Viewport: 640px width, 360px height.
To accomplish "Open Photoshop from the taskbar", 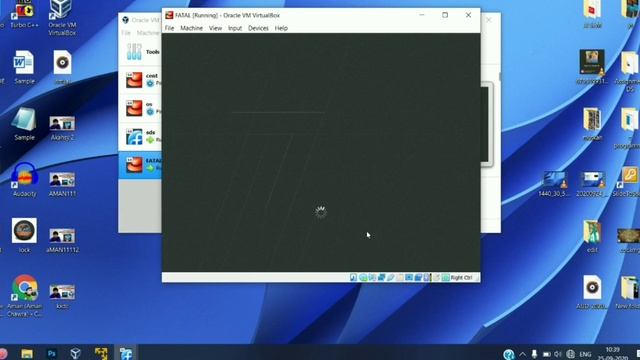I will click(51, 353).
